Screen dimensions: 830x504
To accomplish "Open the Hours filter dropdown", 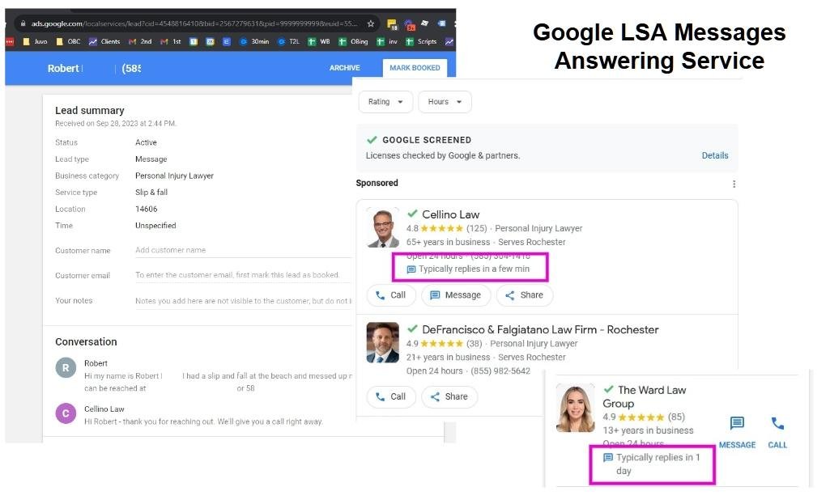I will tap(445, 102).
